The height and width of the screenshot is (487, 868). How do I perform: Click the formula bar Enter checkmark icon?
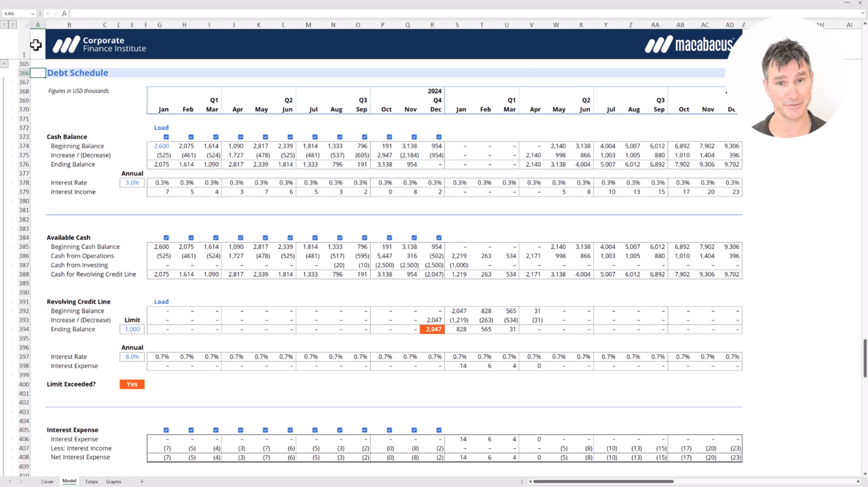click(x=56, y=13)
